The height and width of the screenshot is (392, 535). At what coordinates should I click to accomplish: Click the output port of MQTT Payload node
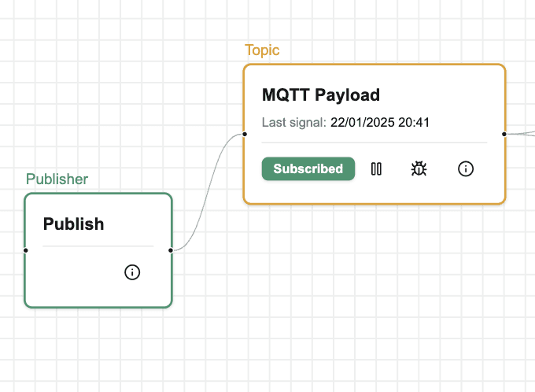tap(504, 134)
